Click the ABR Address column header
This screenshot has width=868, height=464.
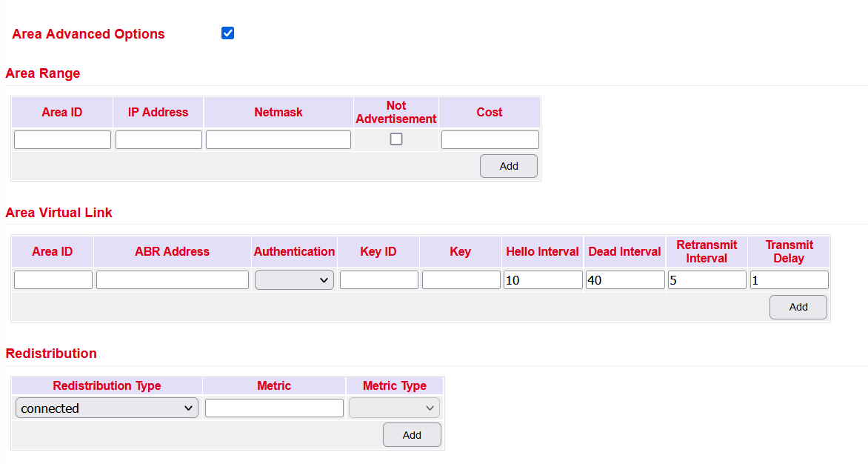click(172, 251)
